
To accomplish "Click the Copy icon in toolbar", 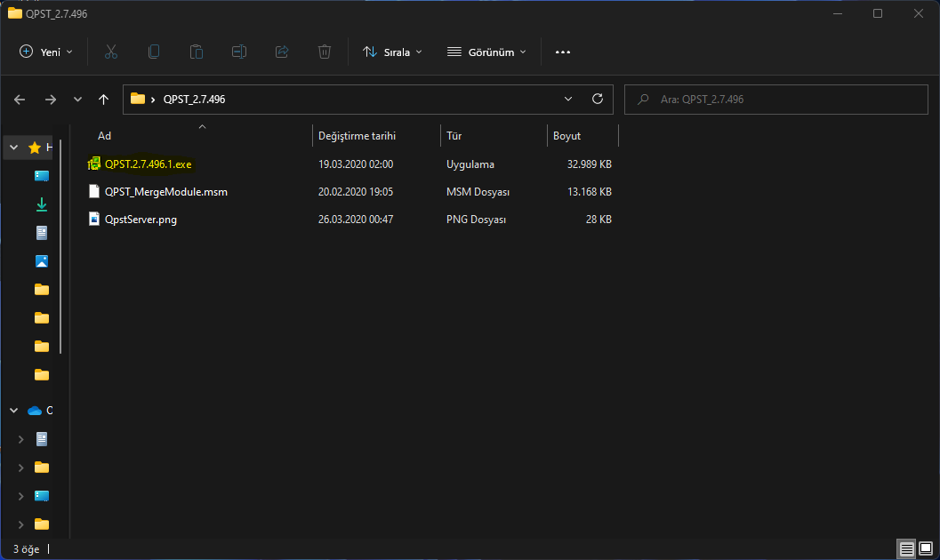I will [x=154, y=52].
